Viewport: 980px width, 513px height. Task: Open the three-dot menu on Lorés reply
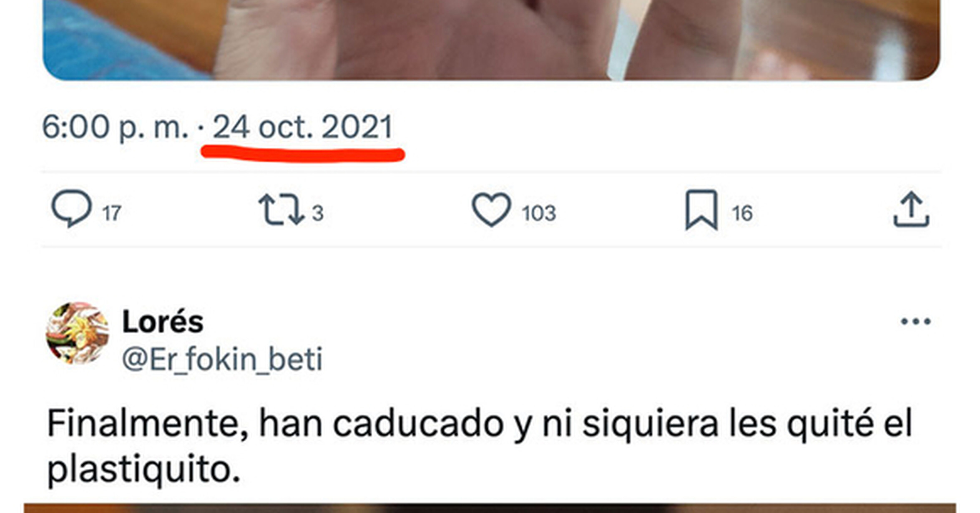(x=916, y=321)
